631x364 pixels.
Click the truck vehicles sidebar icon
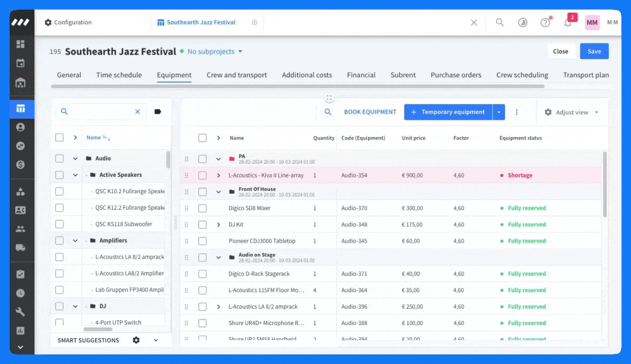pos(21,247)
